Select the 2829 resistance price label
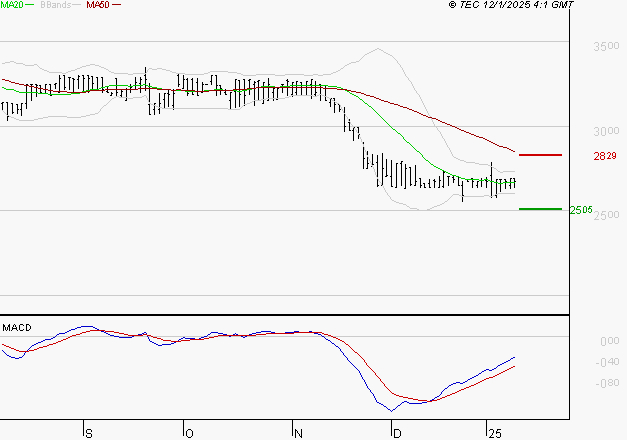This screenshot has width=627, height=440. (x=604, y=156)
